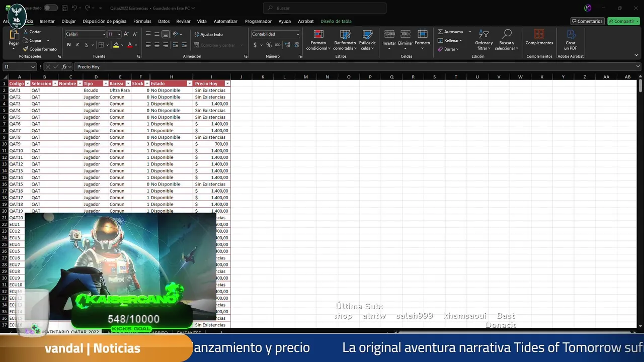Open the Tipo column filter dropdown
The width and height of the screenshot is (644, 362).
(106, 83)
